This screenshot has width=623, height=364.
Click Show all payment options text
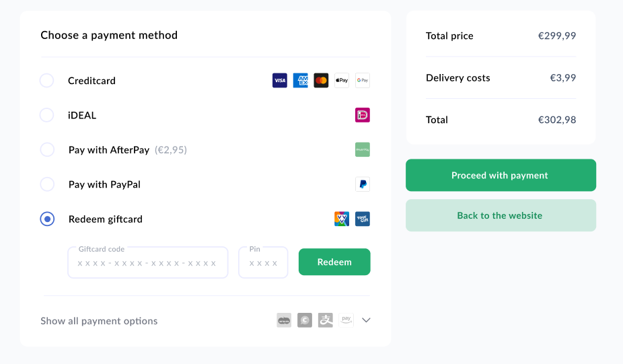pos(99,321)
